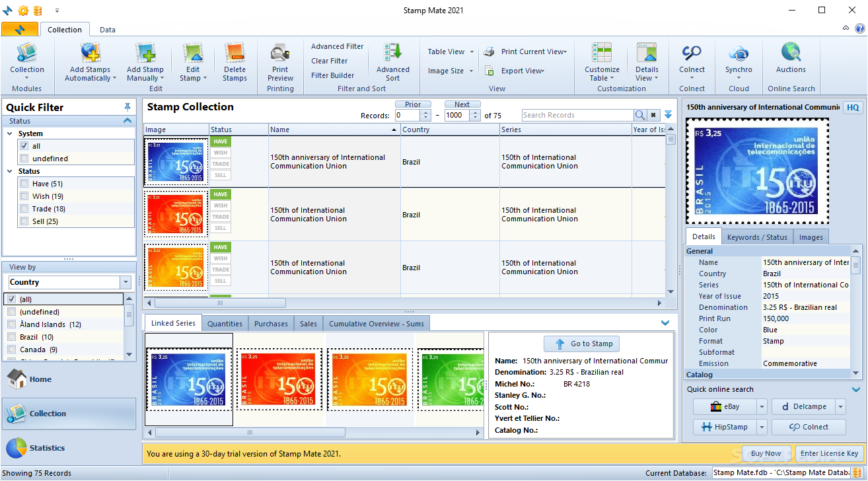Screen dimensions: 868x481
Task: Click the Buy Now button
Action: (x=766, y=453)
